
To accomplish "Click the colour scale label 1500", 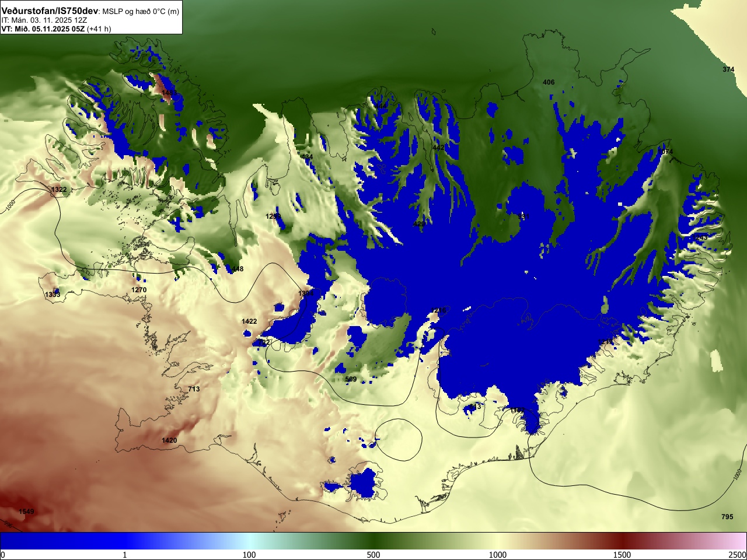I will pyautogui.click(x=622, y=554).
